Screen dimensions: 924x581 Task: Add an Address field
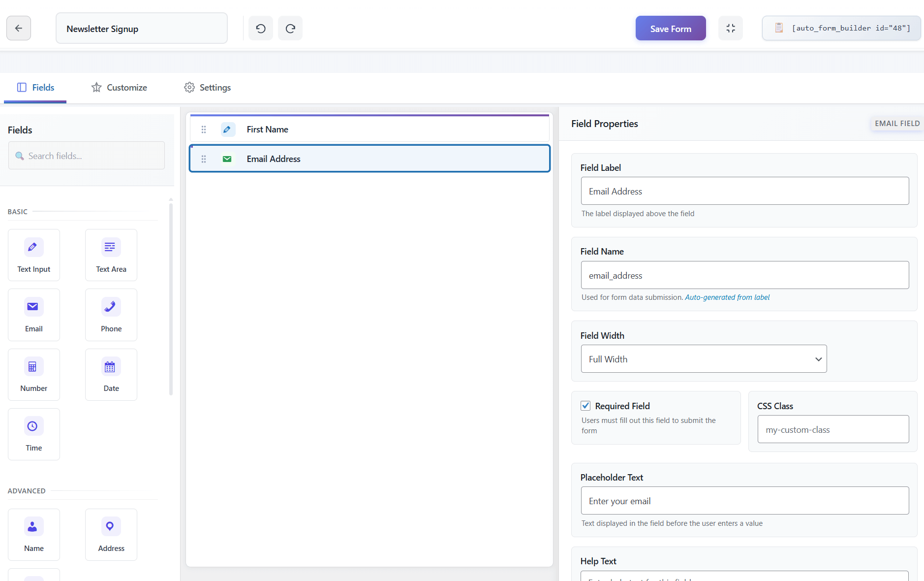pyautogui.click(x=111, y=534)
